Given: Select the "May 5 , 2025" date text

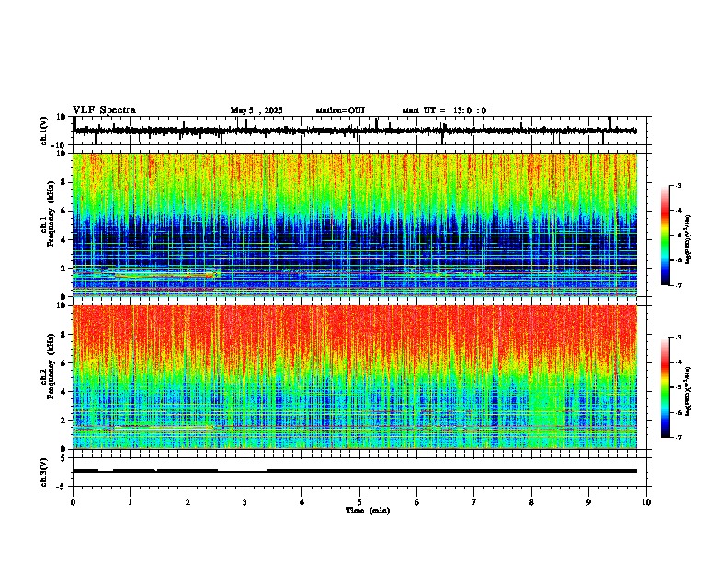Looking at the screenshot, I should click(x=256, y=110).
